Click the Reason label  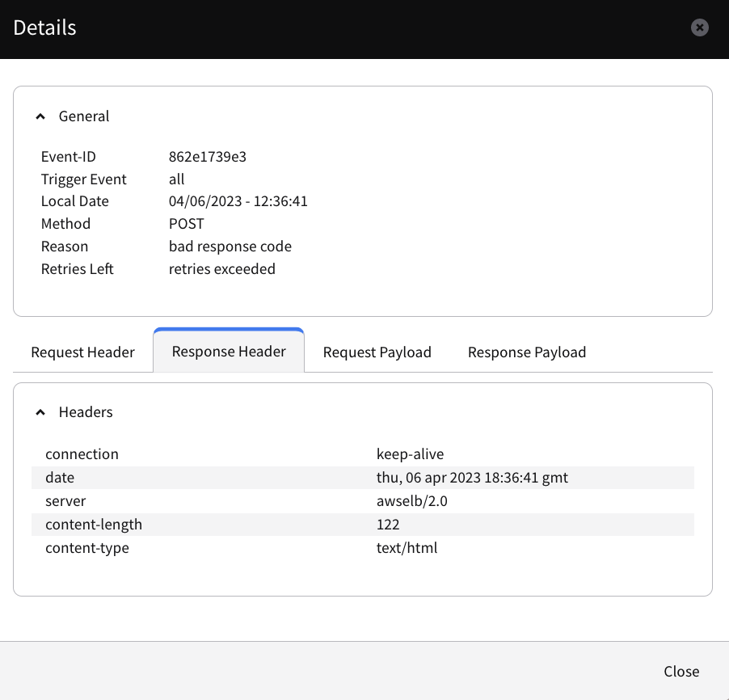[x=65, y=247]
